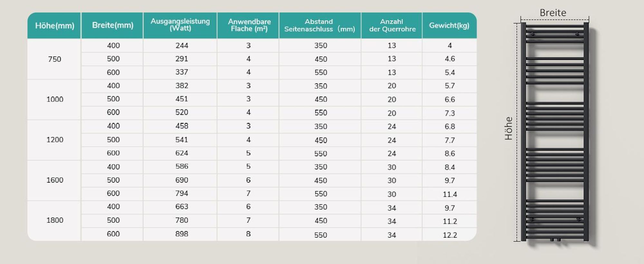Click the 1600 height row cell
This screenshot has width=644, height=264.
point(54,180)
